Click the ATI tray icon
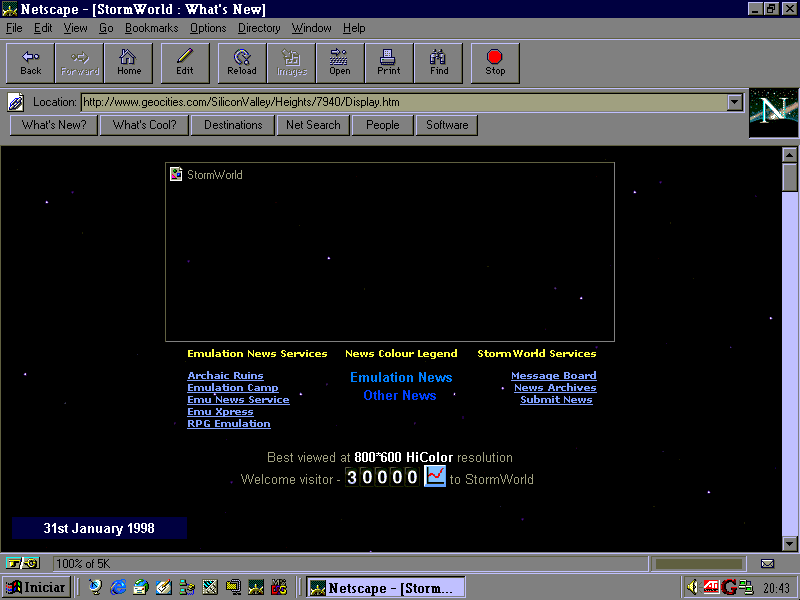 pyautogui.click(x=711, y=587)
